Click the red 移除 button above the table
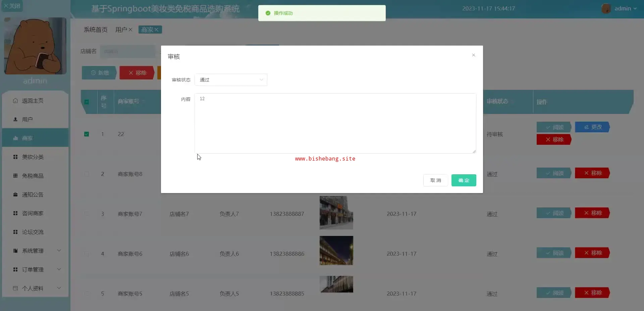The width and height of the screenshot is (644, 311). (x=137, y=73)
